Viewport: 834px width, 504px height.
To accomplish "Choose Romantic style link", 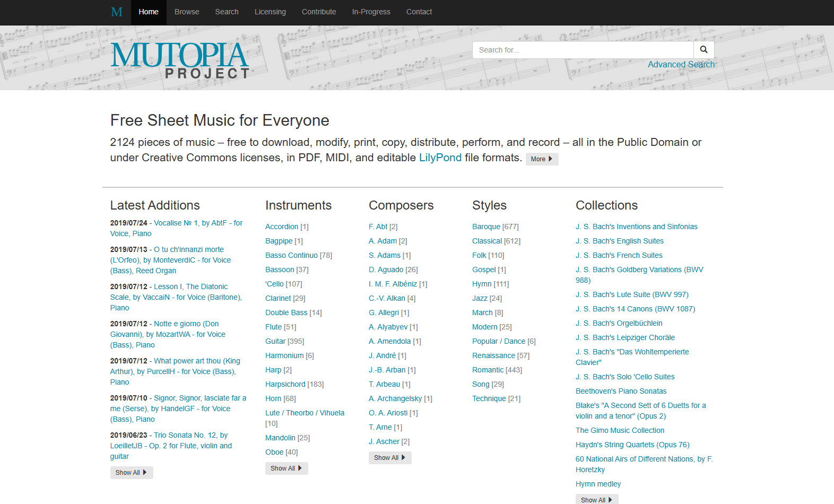I will tap(488, 370).
